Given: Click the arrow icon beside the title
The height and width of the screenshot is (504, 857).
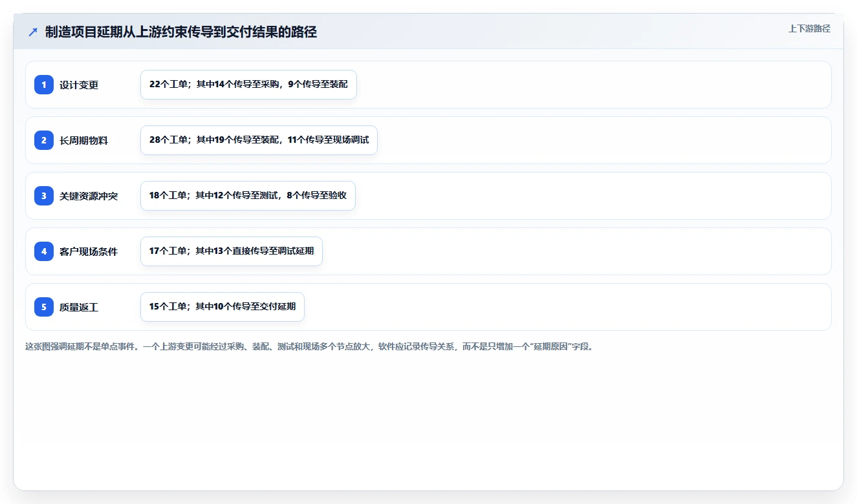Looking at the screenshot, I should pos(33,32).
